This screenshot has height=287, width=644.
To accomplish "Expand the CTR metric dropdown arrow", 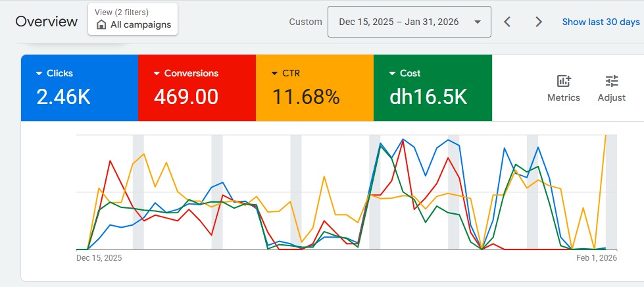I will point(275,73).
